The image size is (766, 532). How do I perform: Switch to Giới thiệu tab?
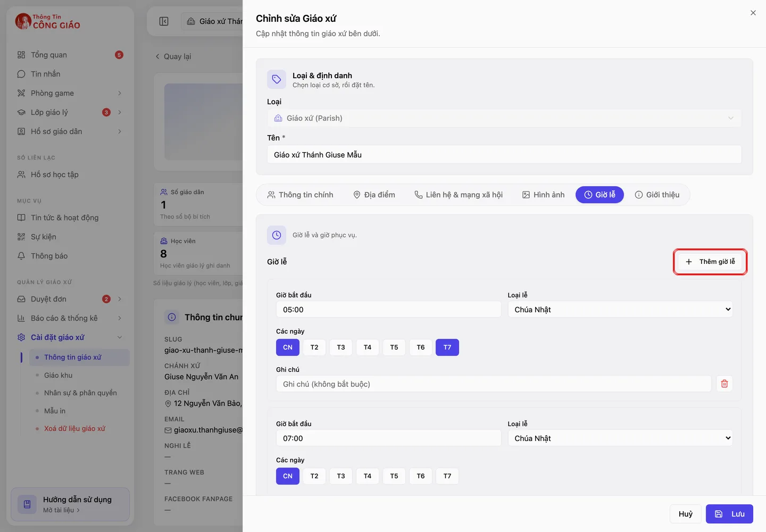click(657, 195)
